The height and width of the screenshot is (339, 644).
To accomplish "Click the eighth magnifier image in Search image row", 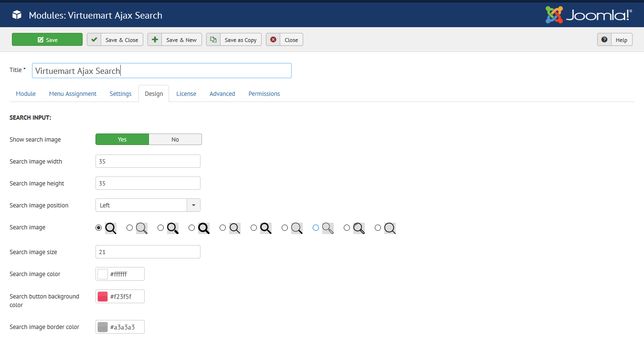I will click(327, 228).
